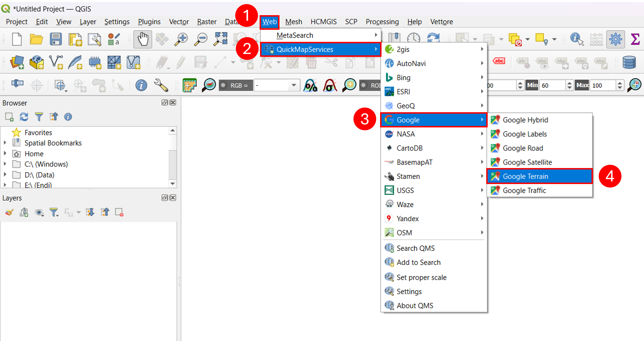Toggle the ROI radio button
This screenshot has width=644, height=341.
pyautogui.click(x=364, y=85)
